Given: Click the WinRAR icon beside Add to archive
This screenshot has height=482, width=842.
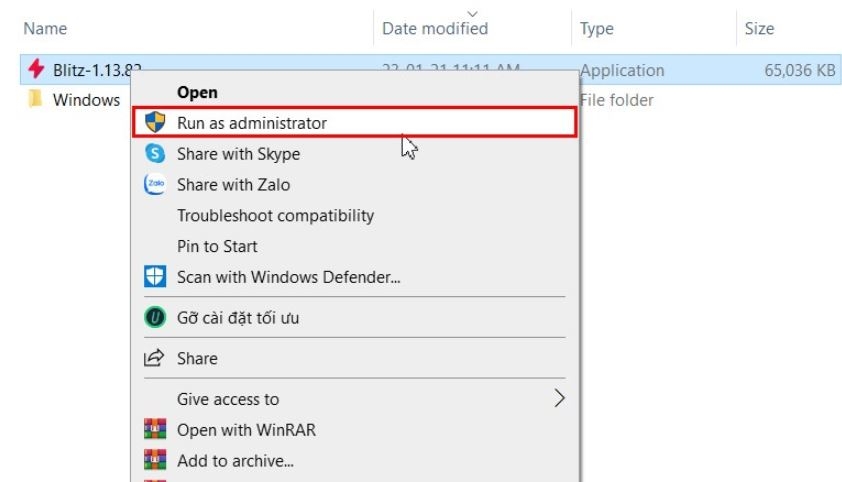Looking at the screenshot, I should point(155,460).
